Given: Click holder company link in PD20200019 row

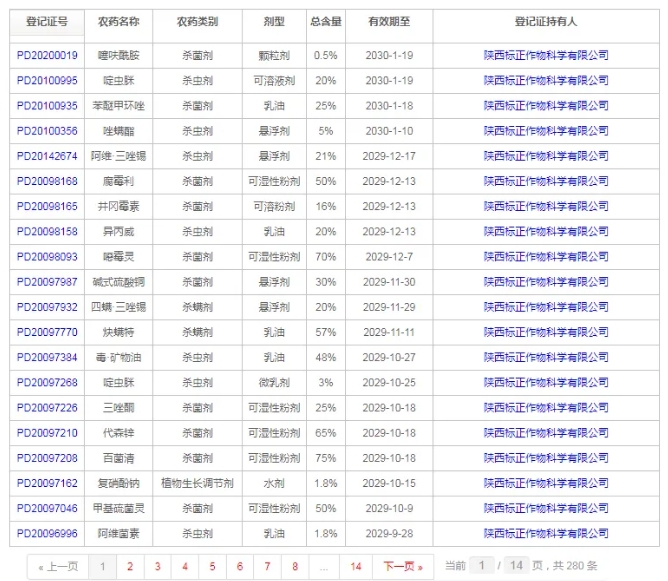Looking at the screenshot, I should tap(546, 55).
